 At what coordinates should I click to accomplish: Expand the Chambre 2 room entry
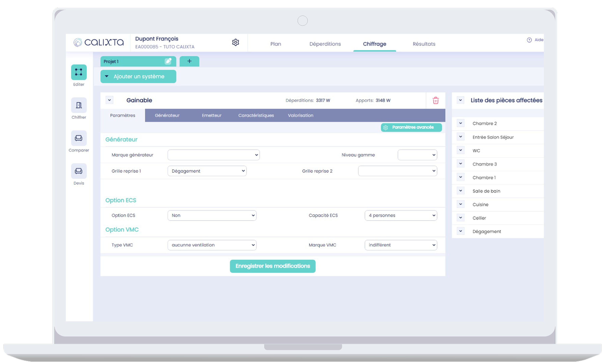461,123
